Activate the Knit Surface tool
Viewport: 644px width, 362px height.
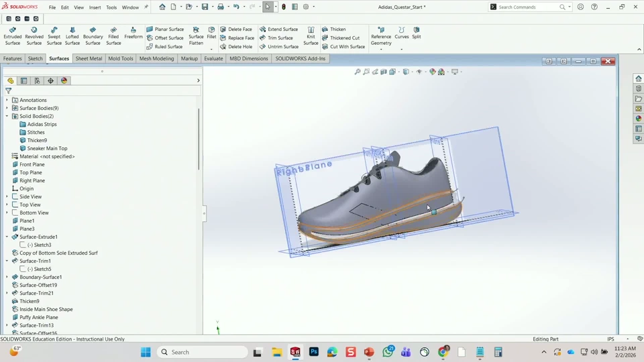311,36
